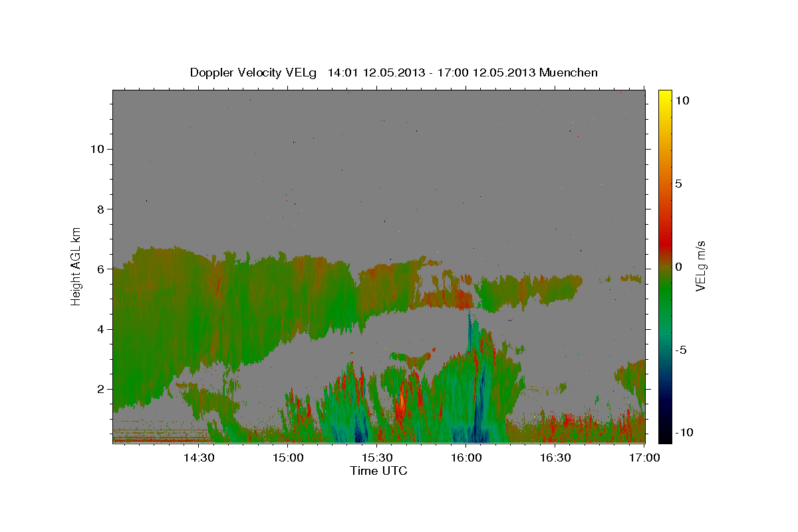
Task: Click the colorbar tick label 10
Action: click(682, 100)
